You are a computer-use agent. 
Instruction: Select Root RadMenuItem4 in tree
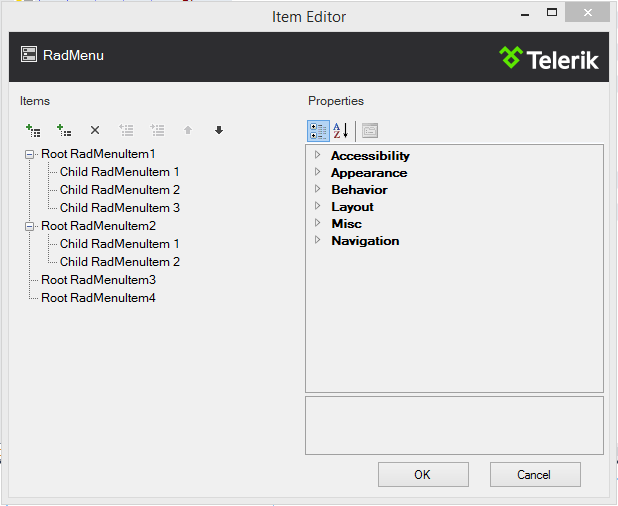(x=98, y=298)
